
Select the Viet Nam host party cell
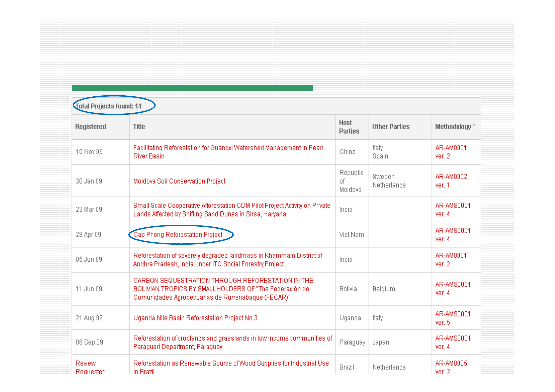(352, 235)
